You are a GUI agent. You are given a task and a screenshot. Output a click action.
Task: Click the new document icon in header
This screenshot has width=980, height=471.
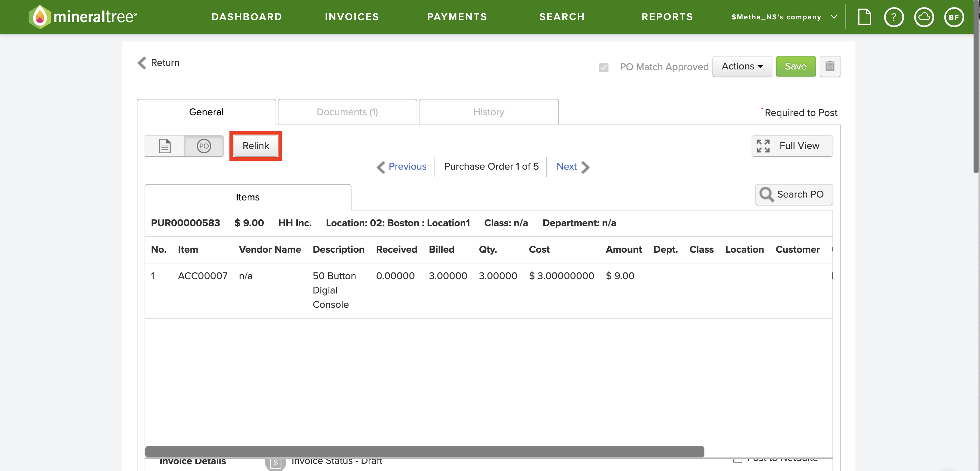click(x=864, y=17)
